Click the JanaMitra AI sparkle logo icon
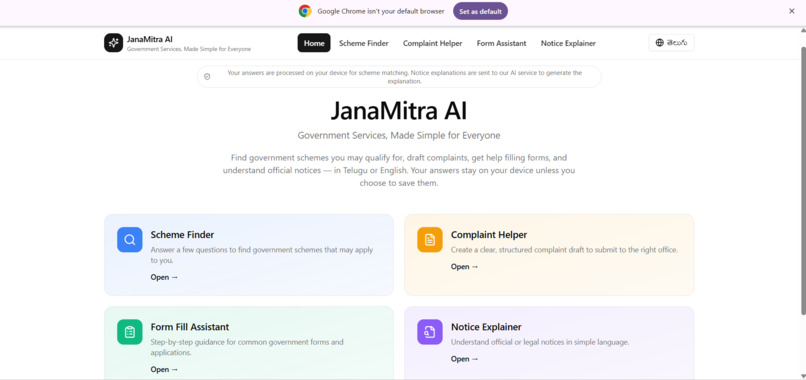 tap(113, 43)
